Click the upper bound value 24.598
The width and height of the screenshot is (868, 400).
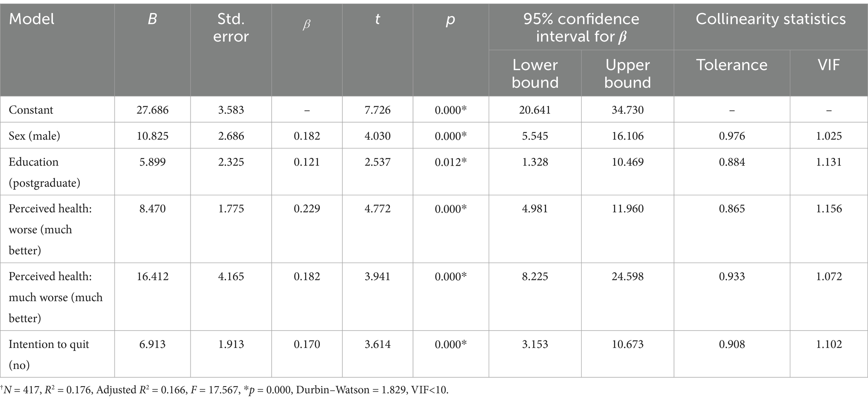click(627, 277)
